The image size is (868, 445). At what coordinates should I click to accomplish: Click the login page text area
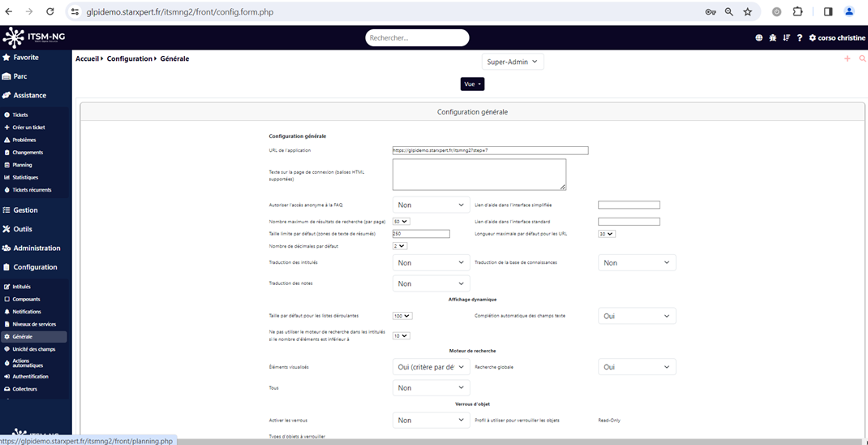479,175
